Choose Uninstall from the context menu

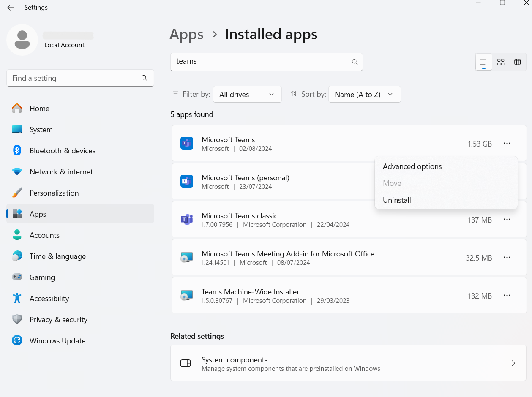pyautogui.click(x=396, y=200)
